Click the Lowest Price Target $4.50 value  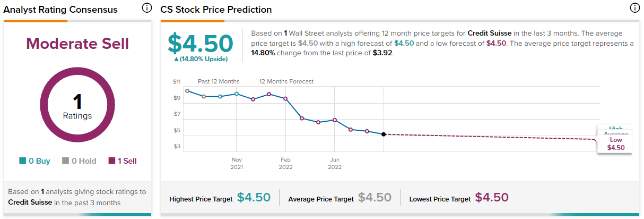point(491,198)
